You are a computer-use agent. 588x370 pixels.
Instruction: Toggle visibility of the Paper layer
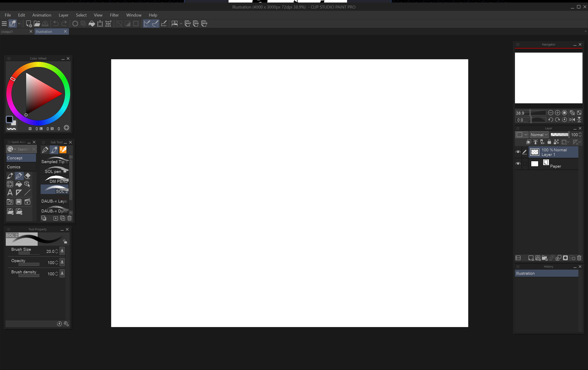pos(518,164)
